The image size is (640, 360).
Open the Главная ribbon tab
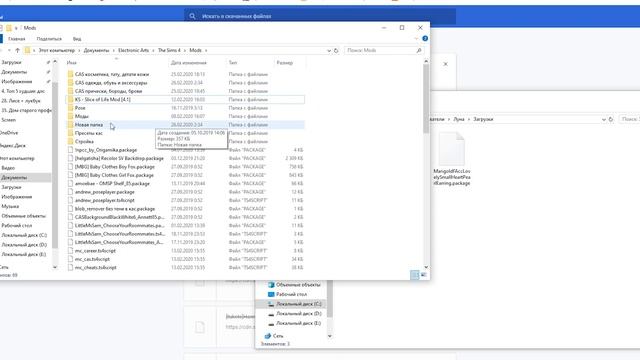point(17,39)
